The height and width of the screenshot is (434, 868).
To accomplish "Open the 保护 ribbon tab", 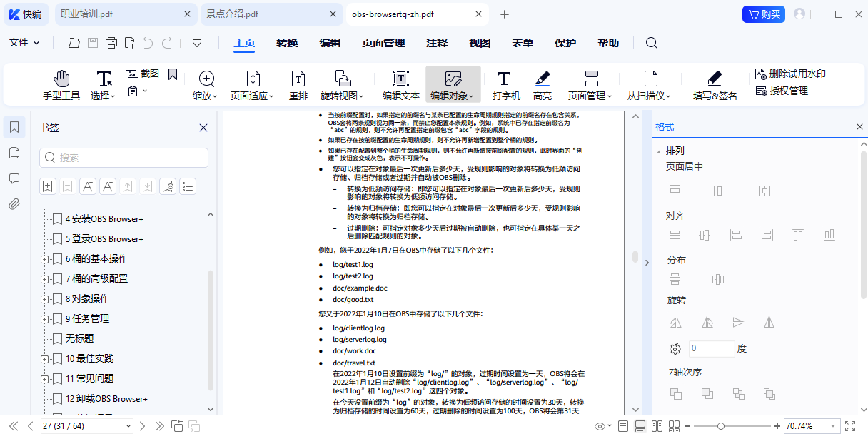I will click(565, 43).
